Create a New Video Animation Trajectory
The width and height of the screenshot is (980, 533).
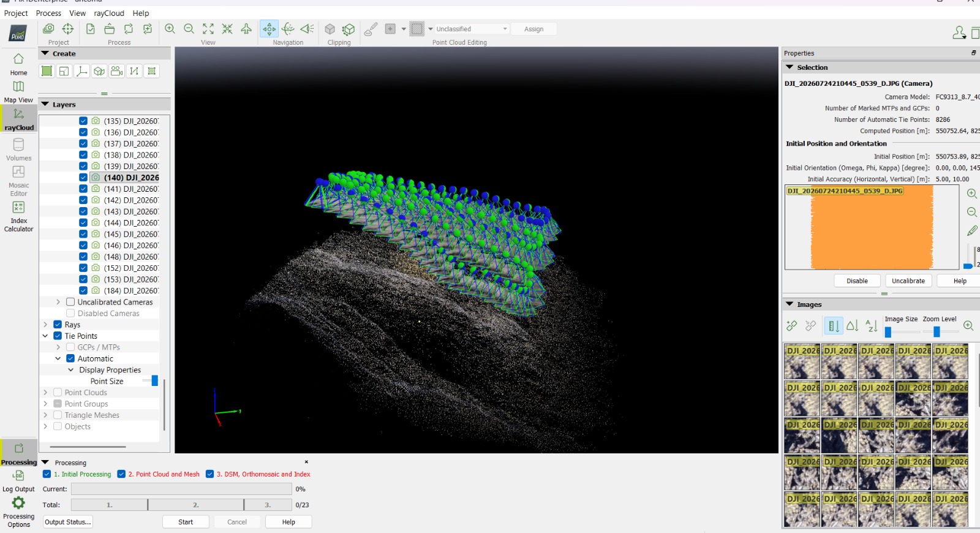[117, 71]
